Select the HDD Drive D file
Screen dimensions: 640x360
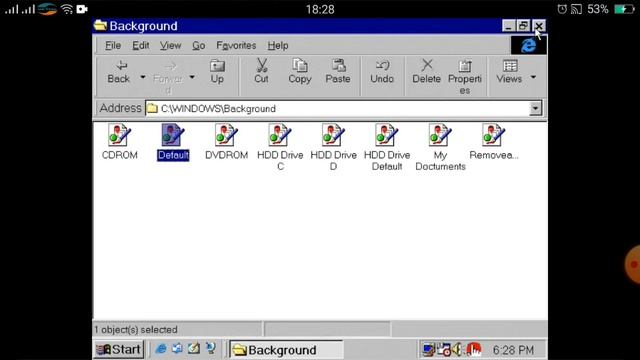click(333, 147)
